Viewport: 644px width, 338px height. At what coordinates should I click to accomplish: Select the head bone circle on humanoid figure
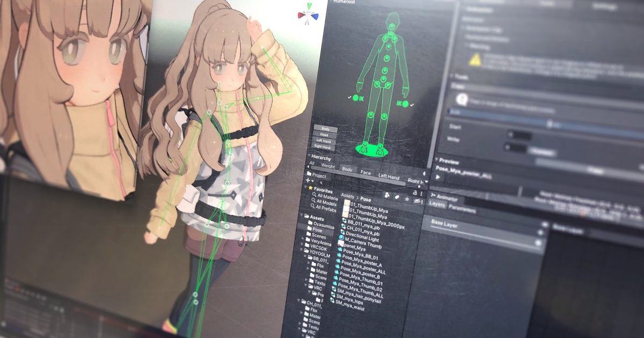tap(391, 26)
